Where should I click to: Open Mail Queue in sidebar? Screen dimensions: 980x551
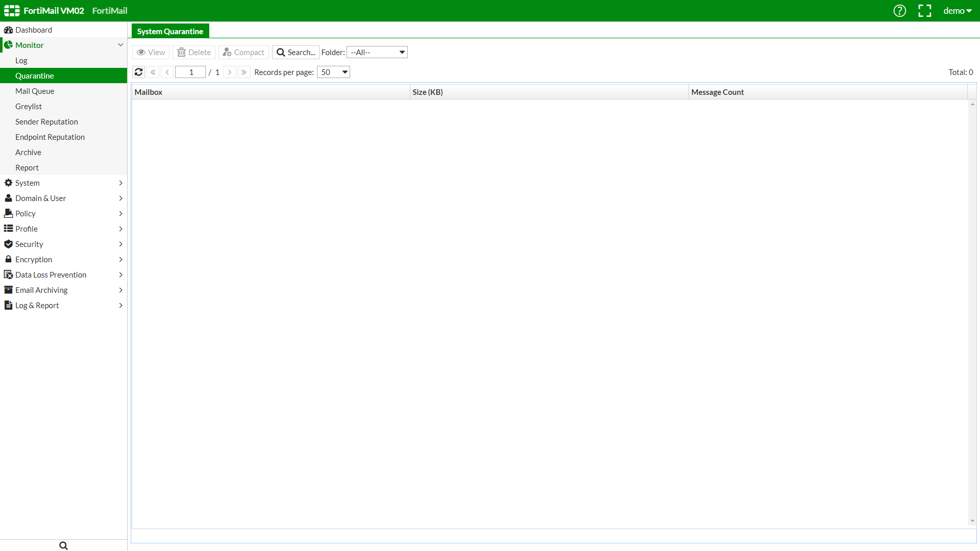pyautogui.click(x=35, y=91)
